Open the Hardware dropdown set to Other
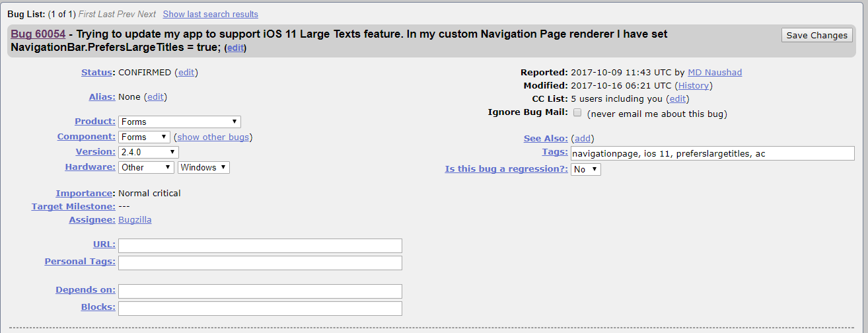Screen dimensions: 868x333 [x=147, y=167]
